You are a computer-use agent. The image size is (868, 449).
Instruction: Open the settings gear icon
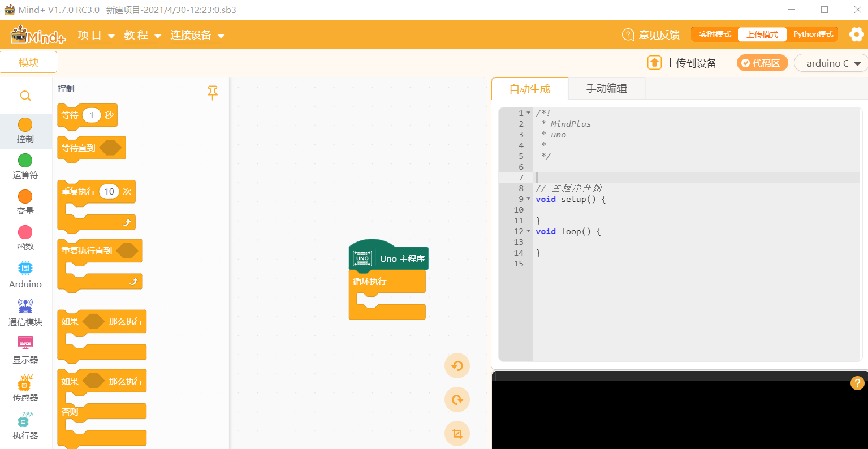(856, 34)
